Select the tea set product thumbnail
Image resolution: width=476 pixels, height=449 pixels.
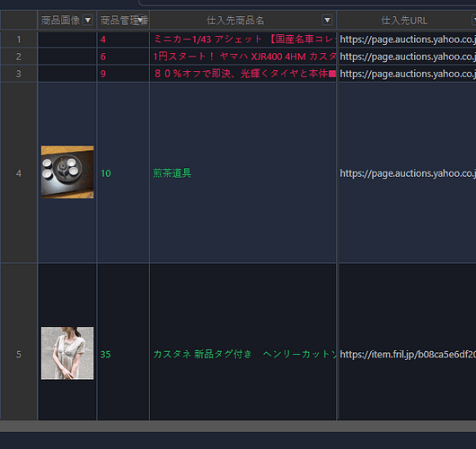67,172
